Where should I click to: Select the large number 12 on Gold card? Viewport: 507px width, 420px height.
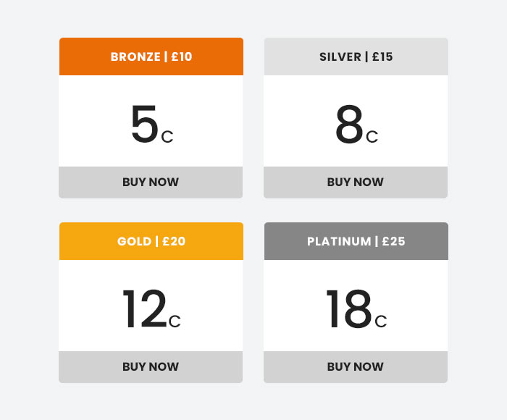coord(144,310)
